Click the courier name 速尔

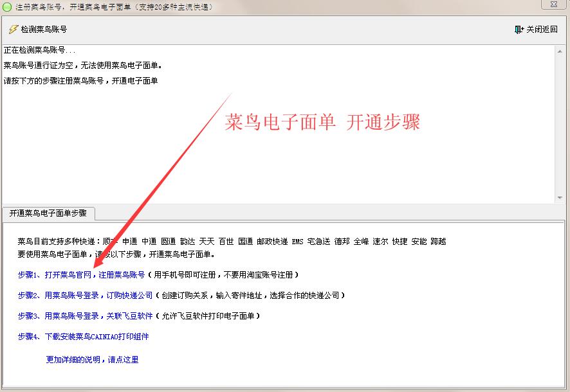click(381, 242)
